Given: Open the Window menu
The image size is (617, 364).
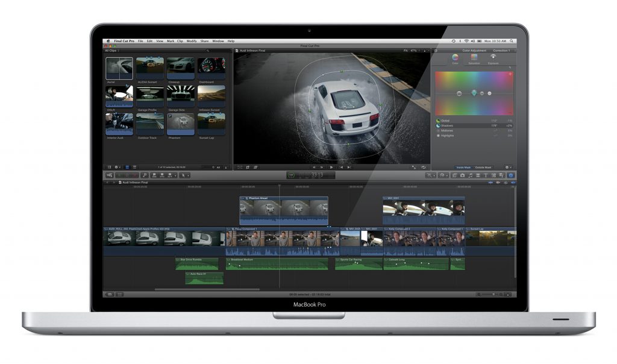Looking at the screenshot, I should tap(218, 41).
